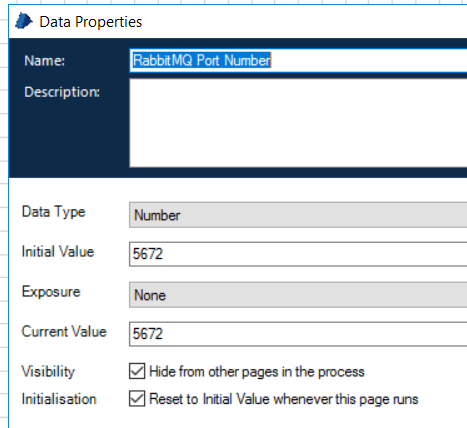Click the Name: label
Screen dimensions: 467x428
click(x=45, y=61)
